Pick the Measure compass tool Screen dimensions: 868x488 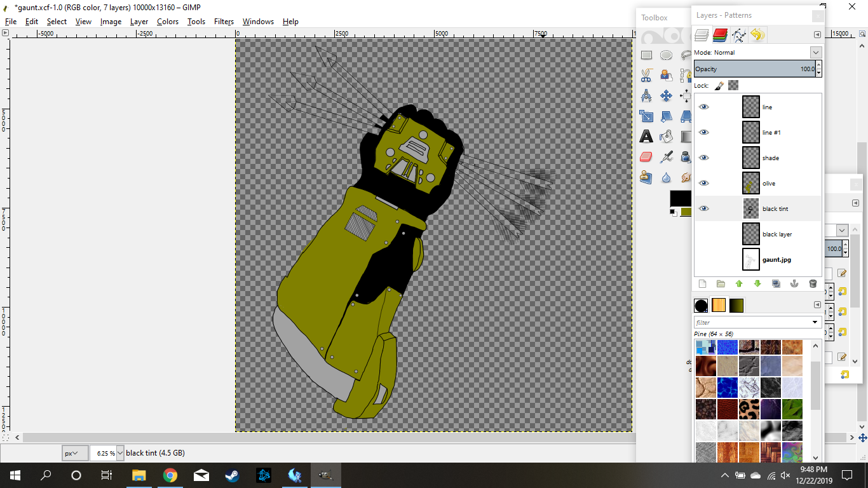[x=646, y=96]
